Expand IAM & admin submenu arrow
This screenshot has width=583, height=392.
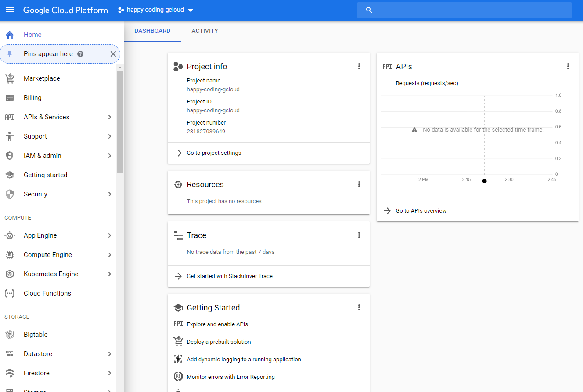pos(109,156)
